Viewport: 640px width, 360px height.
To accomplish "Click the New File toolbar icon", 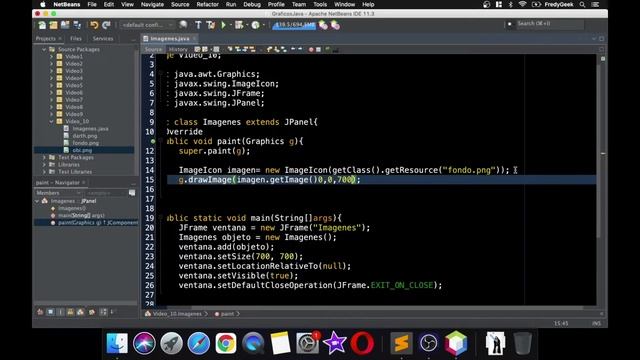I will [42, 25].
